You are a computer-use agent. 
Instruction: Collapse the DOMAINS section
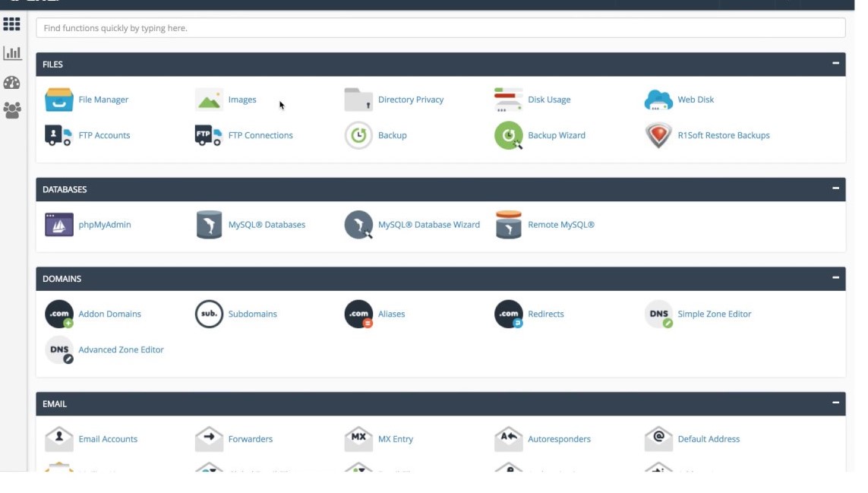point(835,277)
